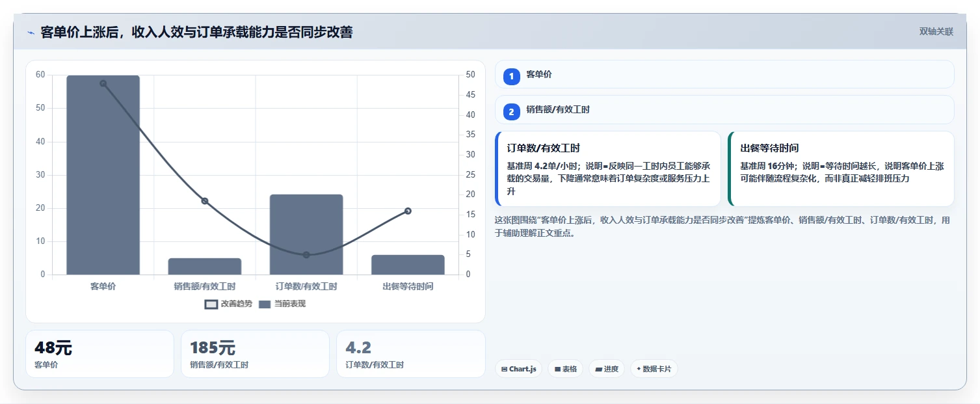Click the line point above 销售额/有效工时 bar

pyautogui.click(x=204, y=201)
